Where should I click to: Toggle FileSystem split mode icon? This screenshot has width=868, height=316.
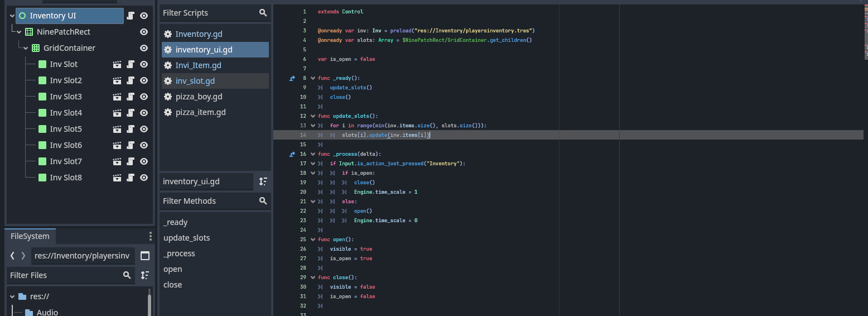pos(145,256)
